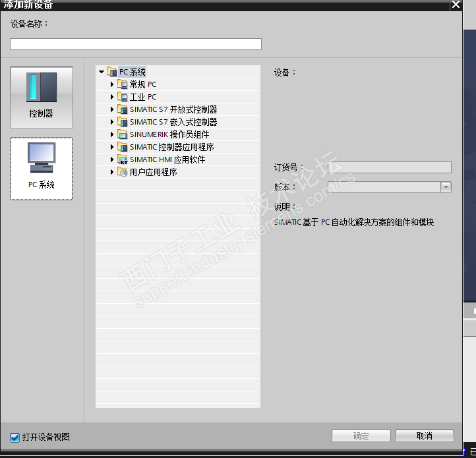The width and height of the screenshot is (476, 458).
Task: Select '工业 PC' tree row text
Action: click(x=143, y=97)
